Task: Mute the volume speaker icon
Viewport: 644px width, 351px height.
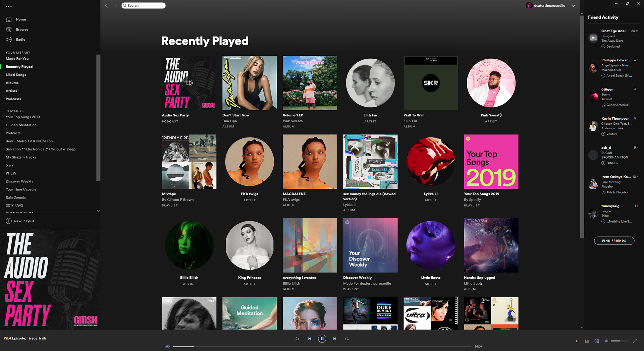Action: (606, 341)
